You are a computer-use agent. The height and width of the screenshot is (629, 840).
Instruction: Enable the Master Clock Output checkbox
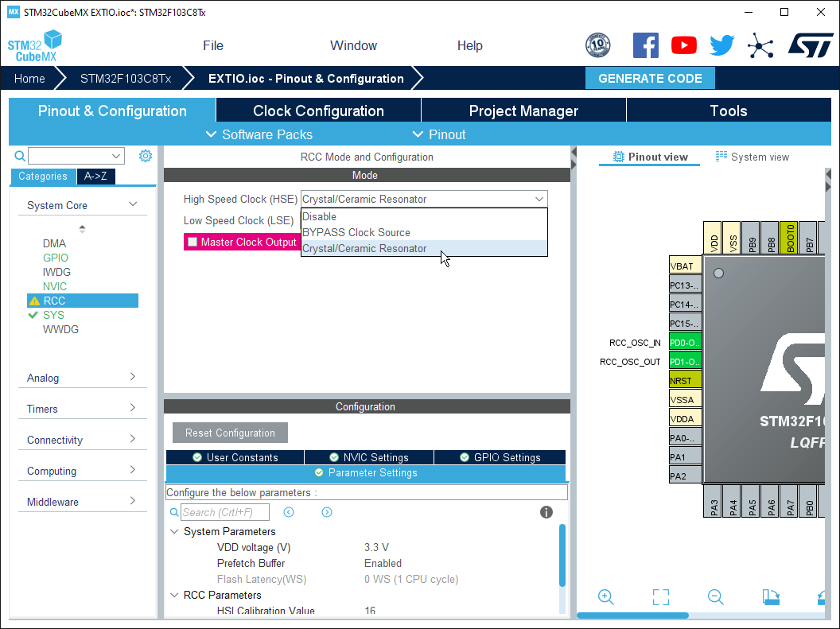coord(192,242)
